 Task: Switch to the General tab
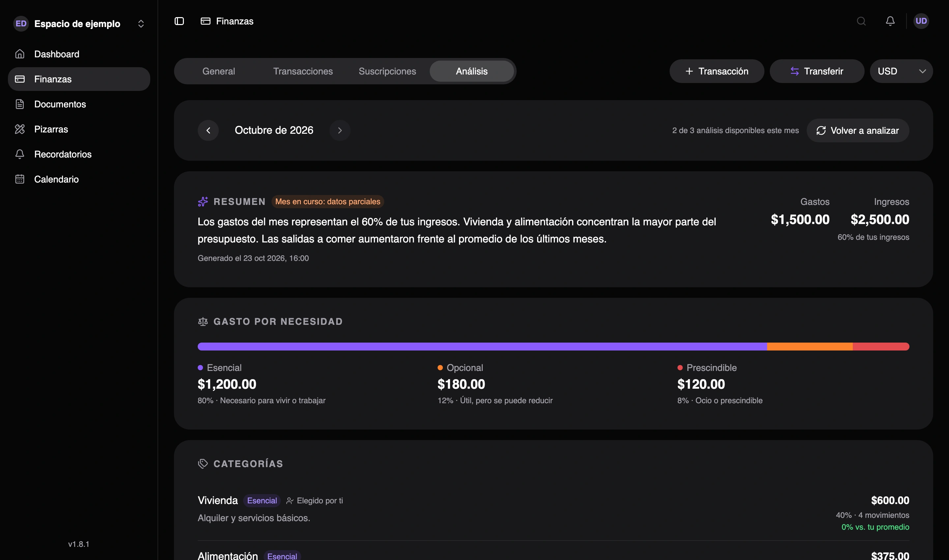[218, 71]
